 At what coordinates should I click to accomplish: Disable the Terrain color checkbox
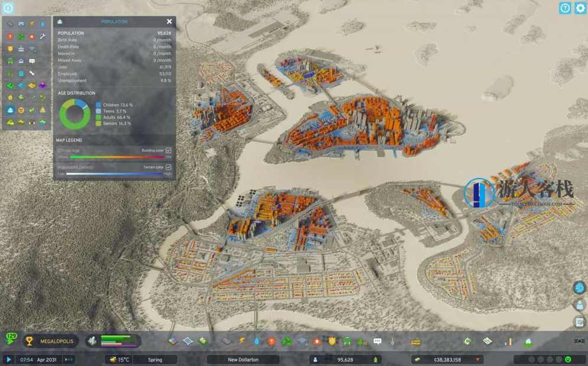point(168,168)
